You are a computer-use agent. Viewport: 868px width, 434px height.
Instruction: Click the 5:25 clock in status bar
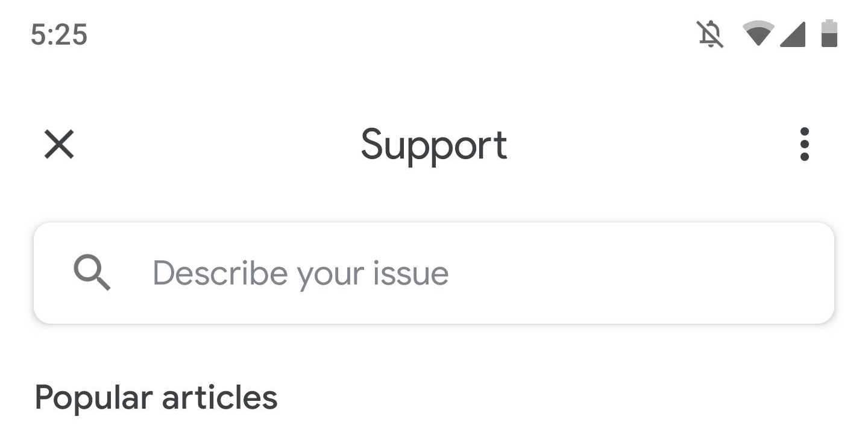click(59, 34)
